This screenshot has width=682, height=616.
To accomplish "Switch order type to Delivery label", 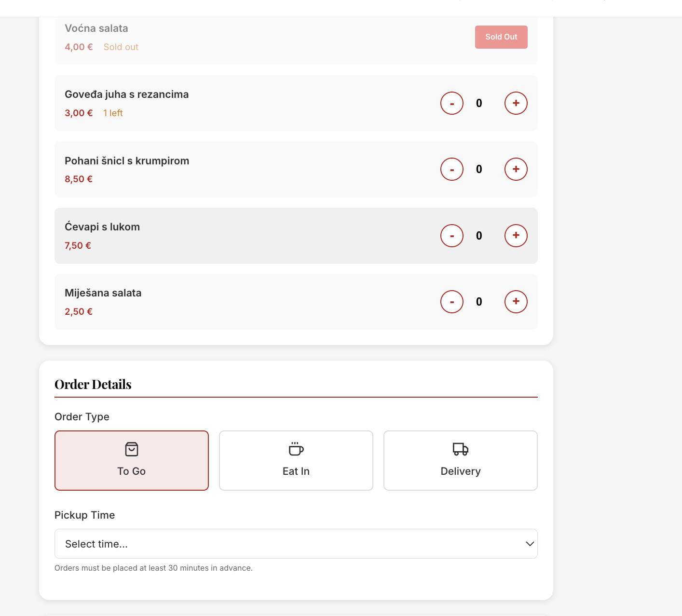I will pos(460,471).
